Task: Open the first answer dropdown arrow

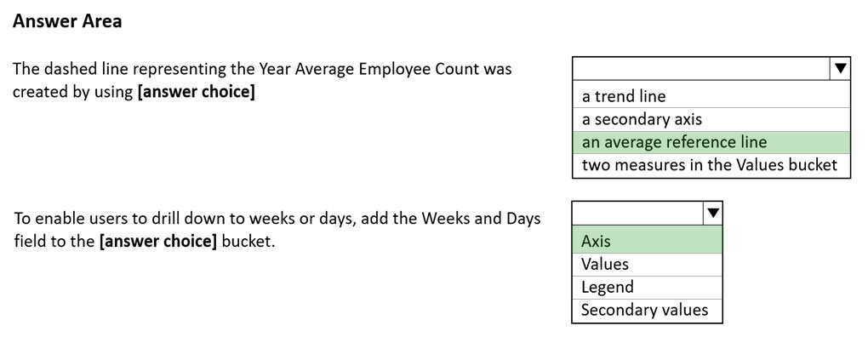Action: [840, 69]
